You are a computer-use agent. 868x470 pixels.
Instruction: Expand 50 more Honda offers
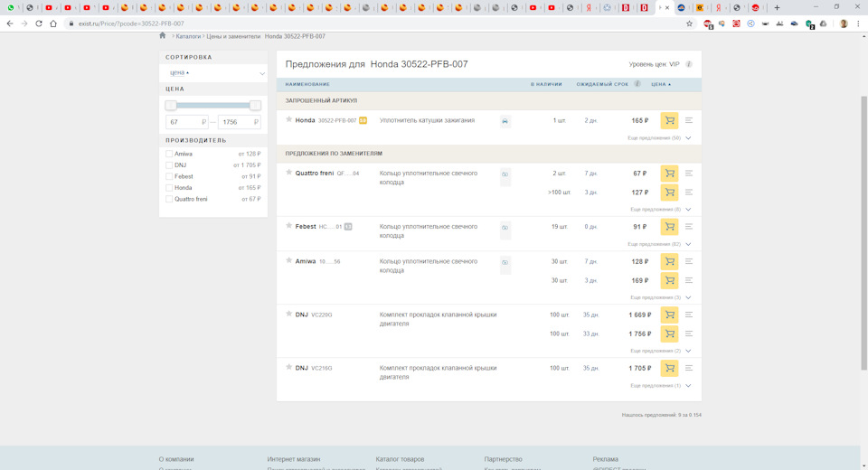click(659, 138)
